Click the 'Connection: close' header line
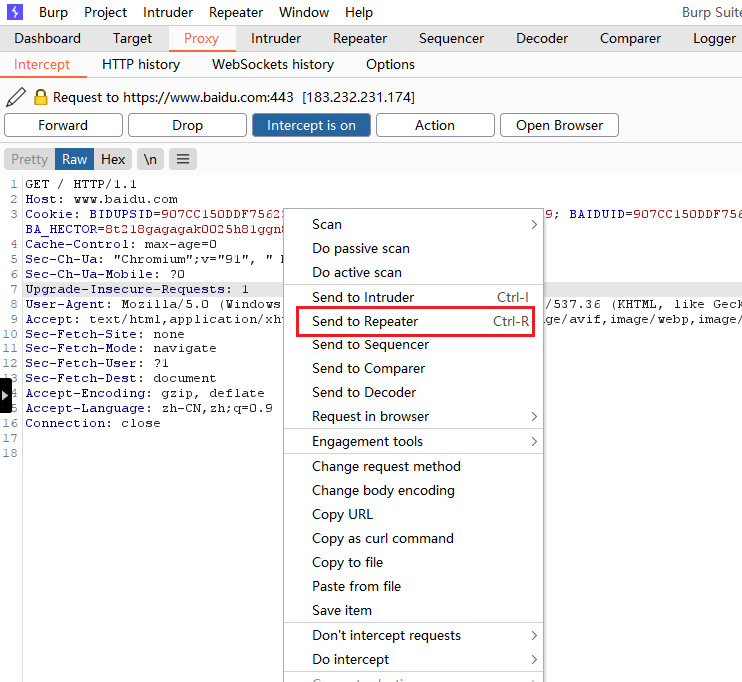Screen dimensions: 742x682 click(93, 423)
